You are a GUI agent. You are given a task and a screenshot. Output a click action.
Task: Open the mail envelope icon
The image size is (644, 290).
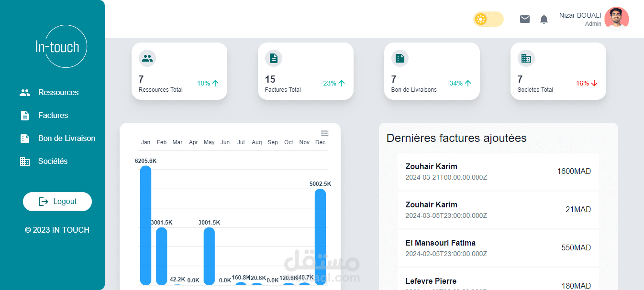525,19
